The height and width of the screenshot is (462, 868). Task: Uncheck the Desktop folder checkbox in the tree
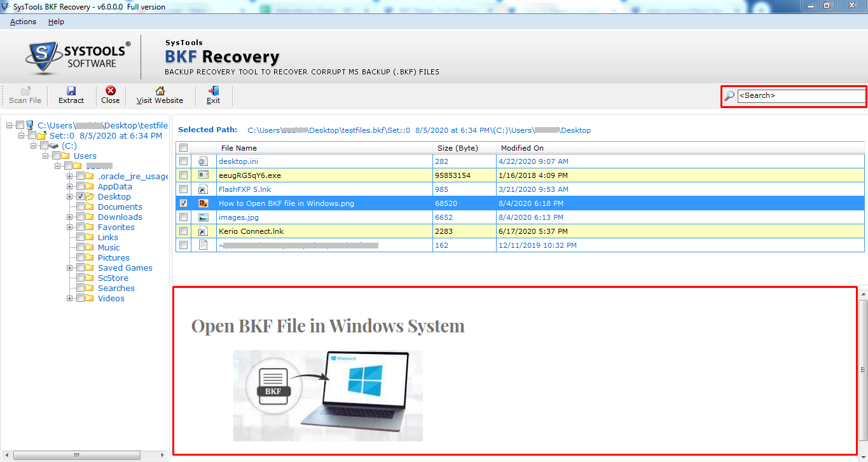pyautogui.click(x=80, y=196)
